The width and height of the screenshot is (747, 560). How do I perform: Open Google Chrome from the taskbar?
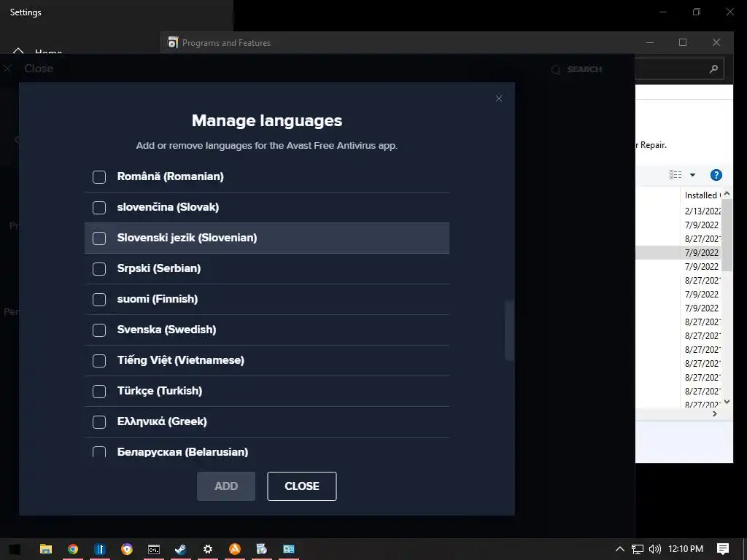click(73, 549)
